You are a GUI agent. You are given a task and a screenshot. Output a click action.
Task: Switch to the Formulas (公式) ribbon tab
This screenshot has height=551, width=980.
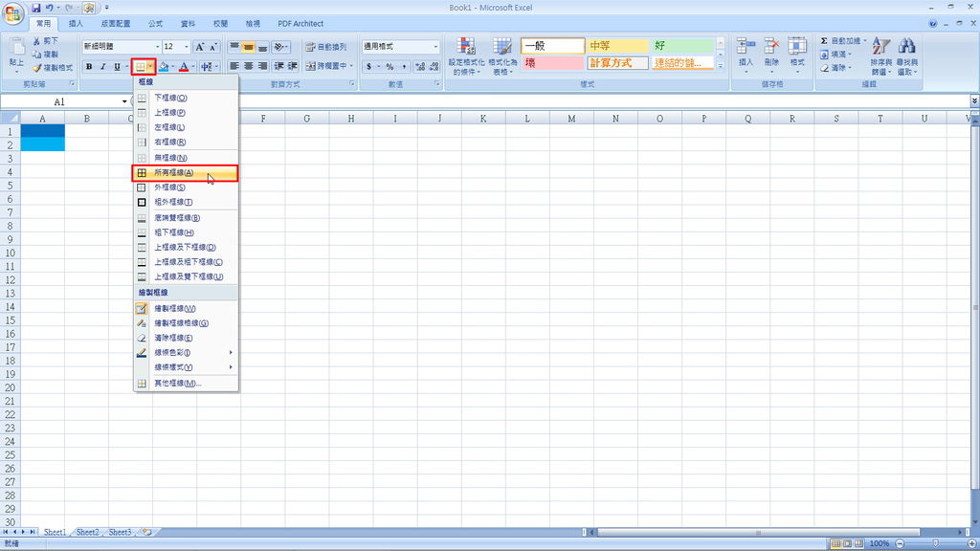click(156, 24)
